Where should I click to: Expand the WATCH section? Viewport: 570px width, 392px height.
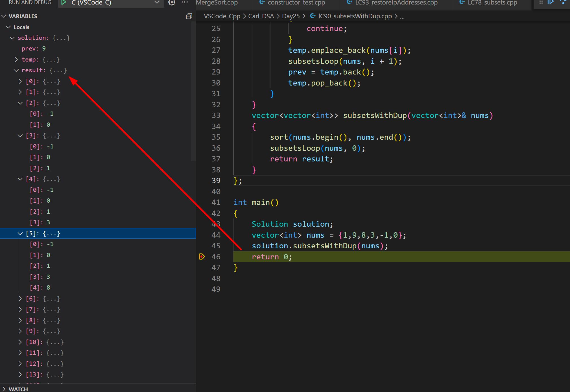tap(4, 389)
